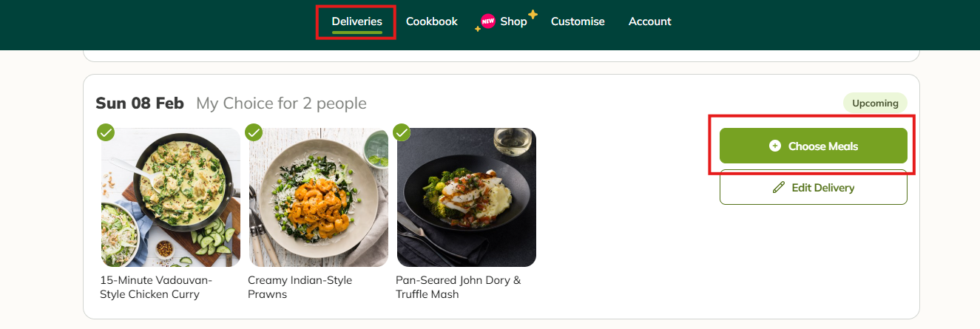The height and width of the screenshot is (329, 980).
Task: Click the pencil icon in Edit Delivery
Action: tap(778, 188)
